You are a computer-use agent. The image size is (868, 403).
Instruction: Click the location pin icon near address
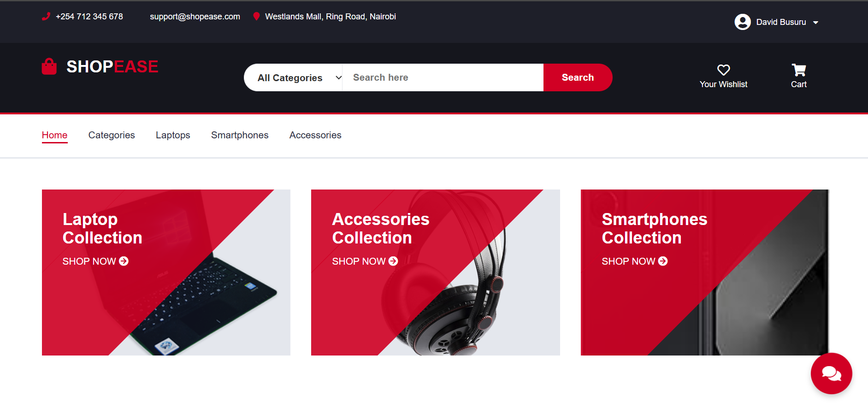[x=256, y=17]
